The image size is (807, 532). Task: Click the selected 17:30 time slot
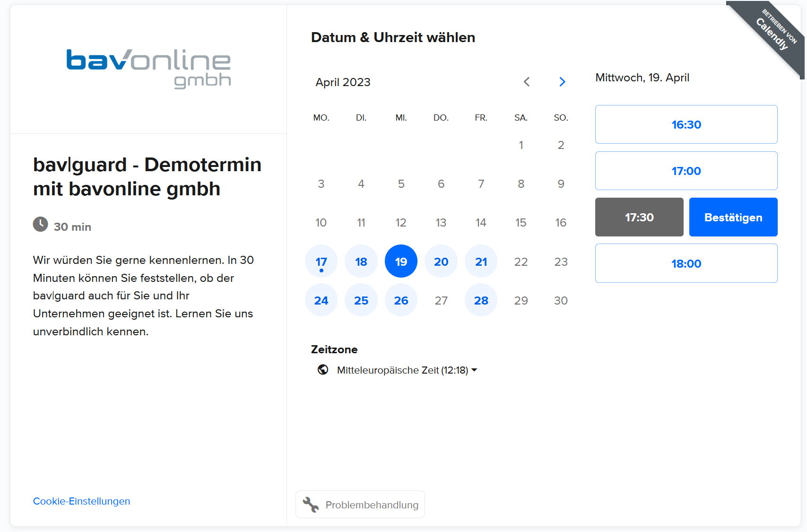coord(639,217)
